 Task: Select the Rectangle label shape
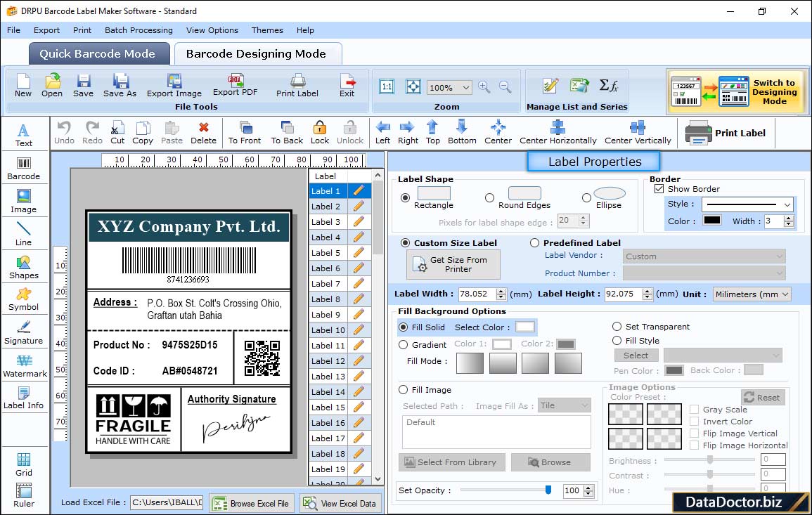[406, 197]
